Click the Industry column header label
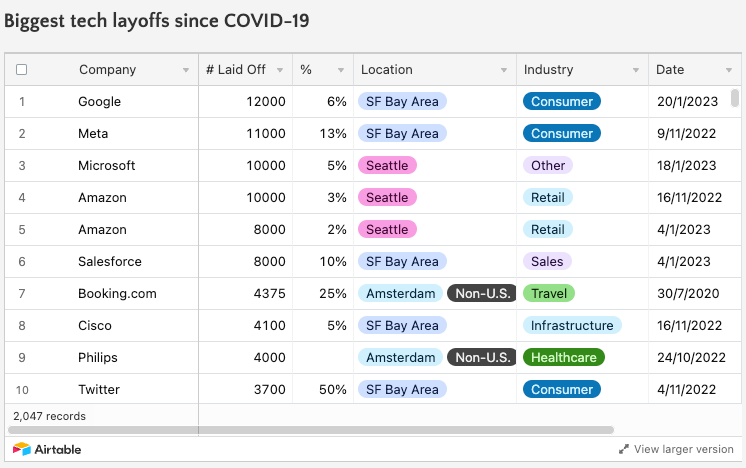 (549, 69)
